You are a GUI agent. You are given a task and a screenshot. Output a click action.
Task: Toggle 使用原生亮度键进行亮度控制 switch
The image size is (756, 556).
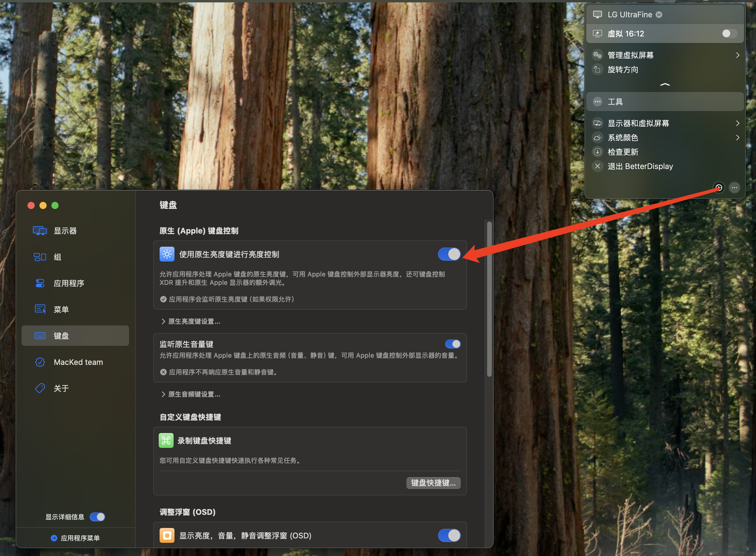pos(449,254)
